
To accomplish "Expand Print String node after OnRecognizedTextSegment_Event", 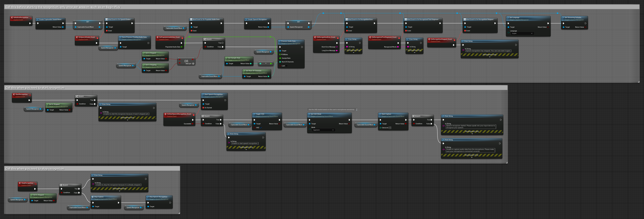I will 415,53.
